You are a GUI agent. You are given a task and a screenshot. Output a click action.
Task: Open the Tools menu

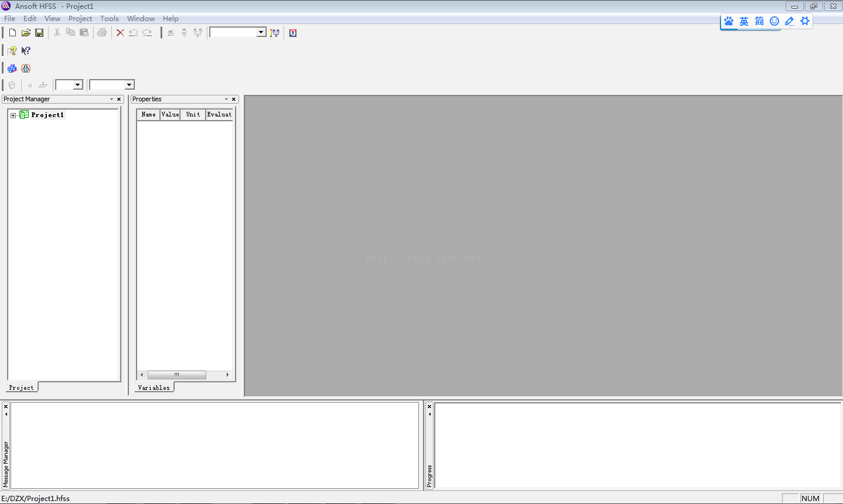click(110, 19)
